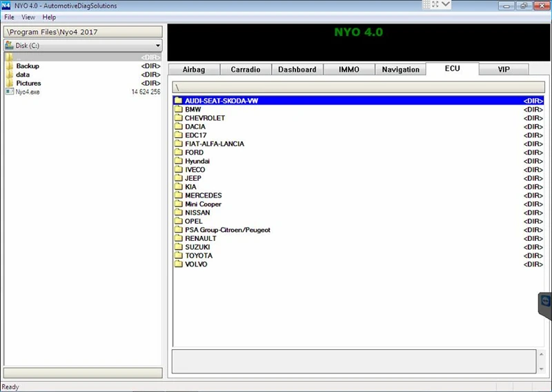Viewport: 552px width, 392px height.
Task: Click the 14 624 256 file size
Action: pyautogui.click(x=146, y=92)
